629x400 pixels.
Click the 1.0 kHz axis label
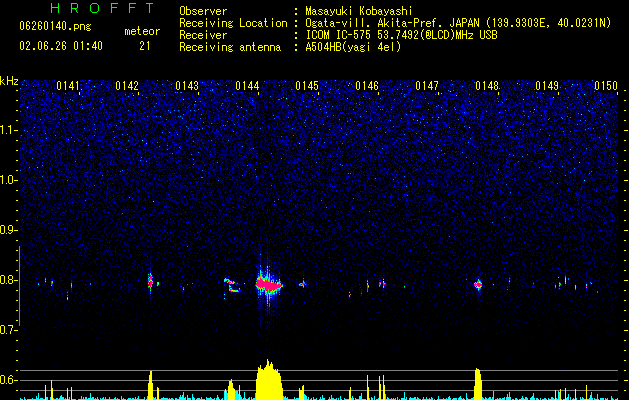pos(8,180)
